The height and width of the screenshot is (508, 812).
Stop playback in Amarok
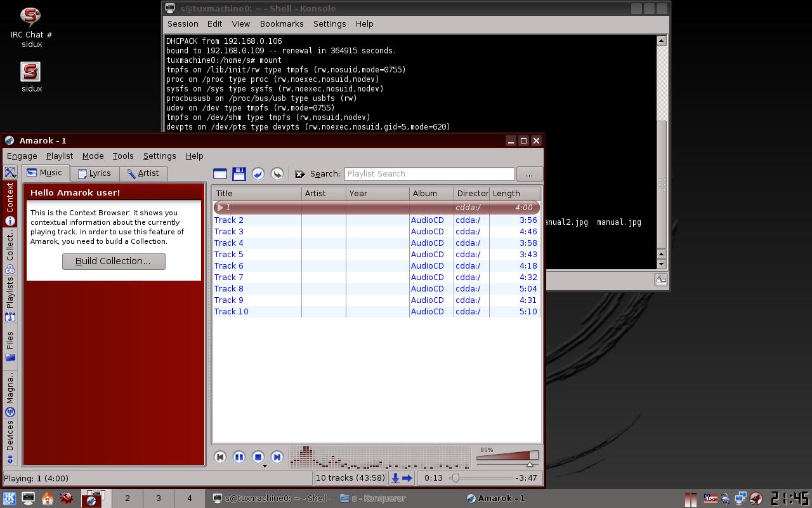click(258, 457)
